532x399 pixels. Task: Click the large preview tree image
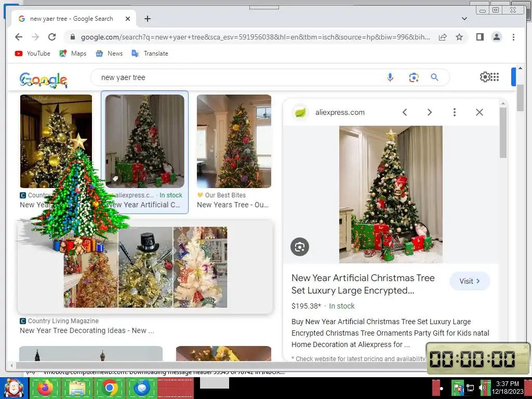click(x=391, y=194)
